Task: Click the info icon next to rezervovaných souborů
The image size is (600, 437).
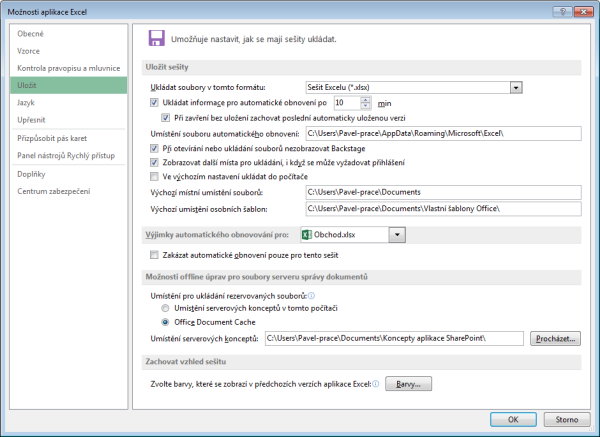Action: click(x=311, y=295)
